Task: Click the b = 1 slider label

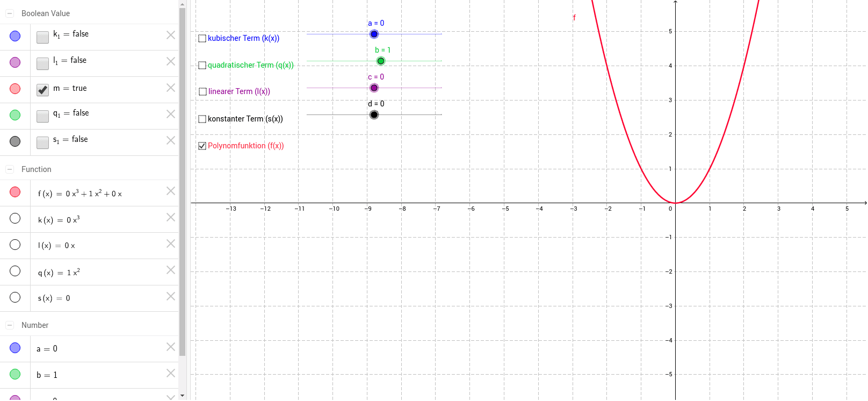Action: [382, 50]
